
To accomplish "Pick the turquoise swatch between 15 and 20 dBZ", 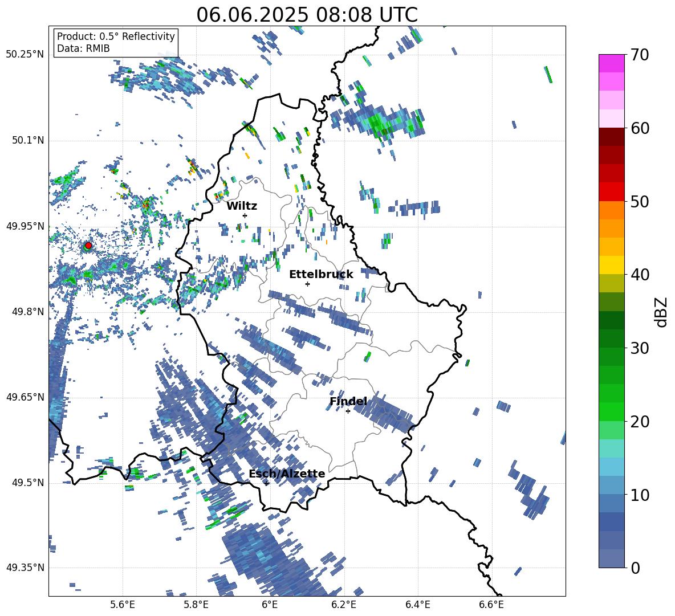I will [611, 448].
